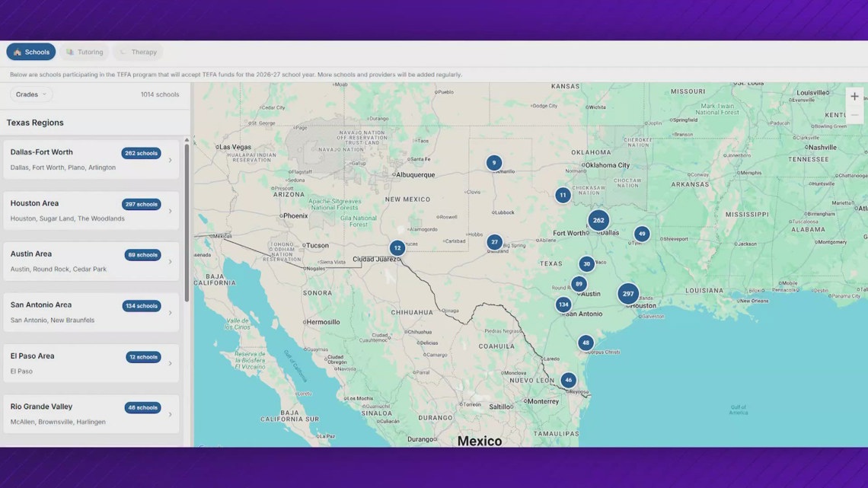Zoom in the map with plus button

[x=854, y=97]
